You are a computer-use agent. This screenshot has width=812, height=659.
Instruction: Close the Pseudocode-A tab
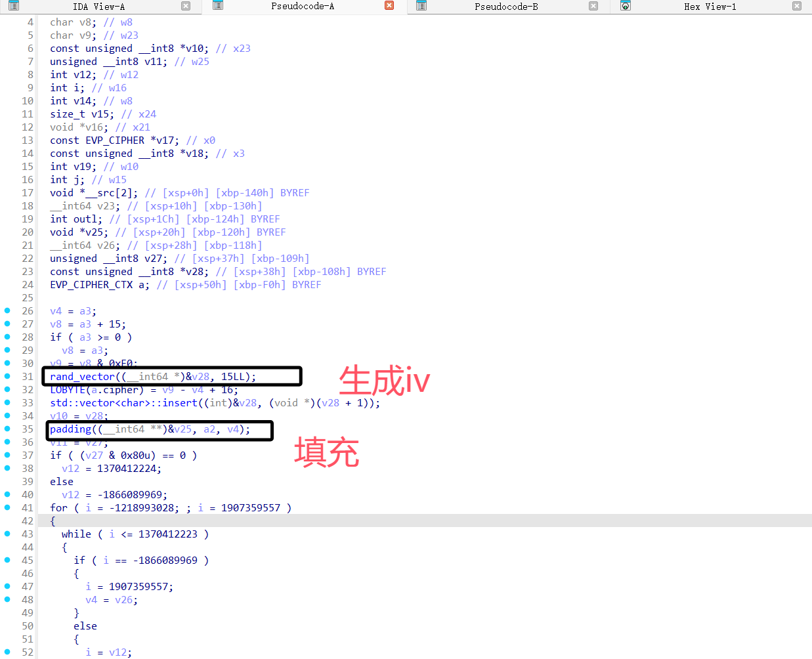coord(389,6)
